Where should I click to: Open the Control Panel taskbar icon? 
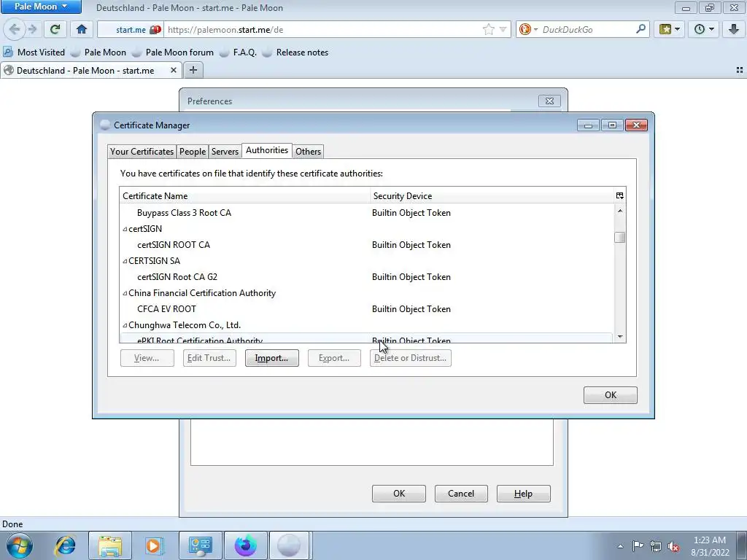pos(200,545)
